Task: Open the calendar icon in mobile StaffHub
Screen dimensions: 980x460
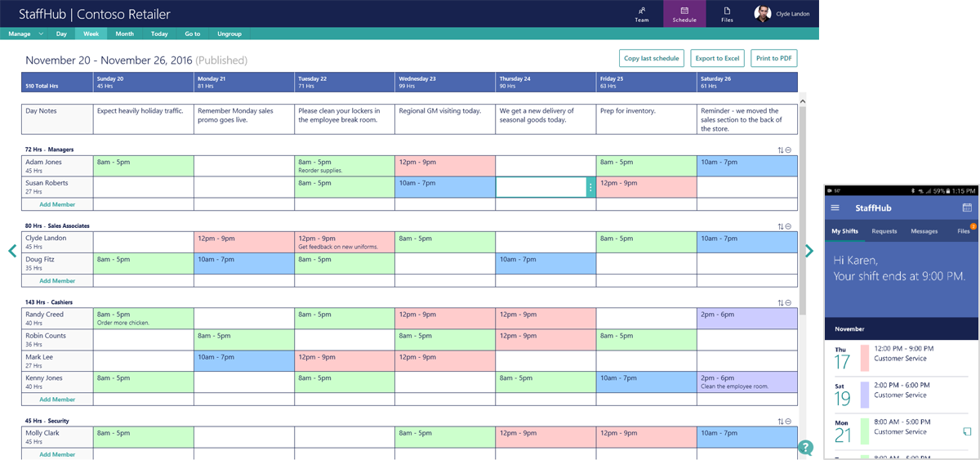Action: point(967,208)
